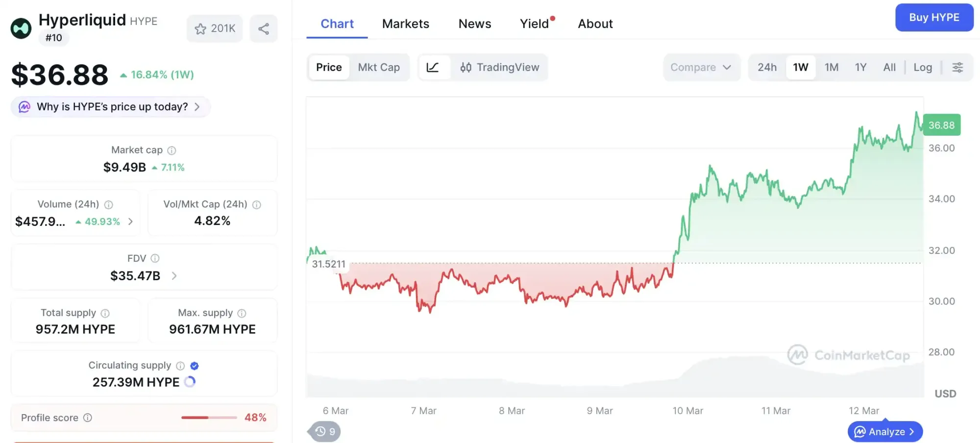Switch to TradingView candlestick view
This screenshot has height=443, width=980.
click(500, 67)
